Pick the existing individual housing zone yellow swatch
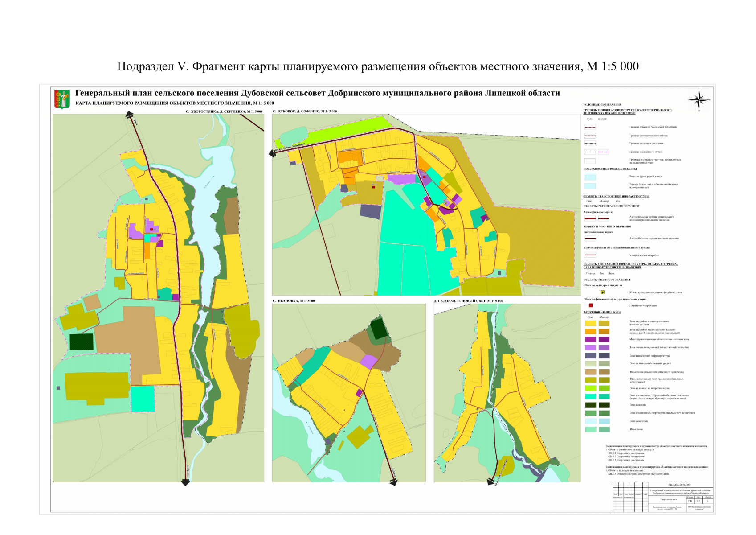Screen dimensions: 756x535 coord(590,323)
